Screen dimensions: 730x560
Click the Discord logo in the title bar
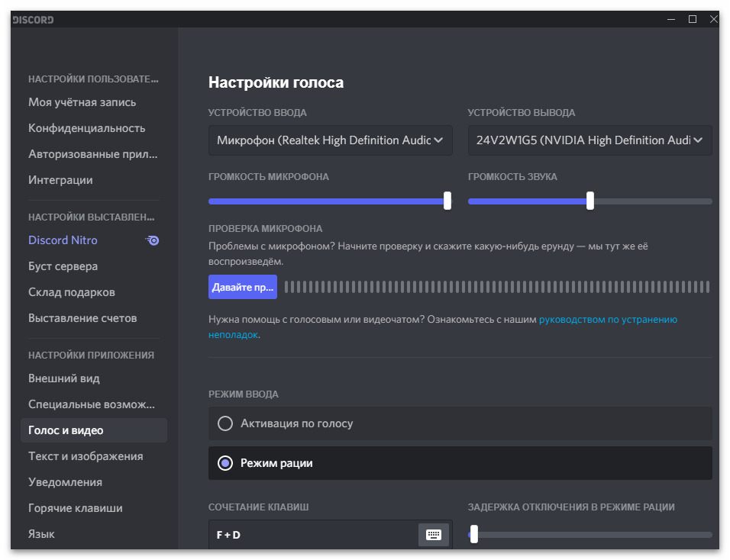click(x=33, y=19)
